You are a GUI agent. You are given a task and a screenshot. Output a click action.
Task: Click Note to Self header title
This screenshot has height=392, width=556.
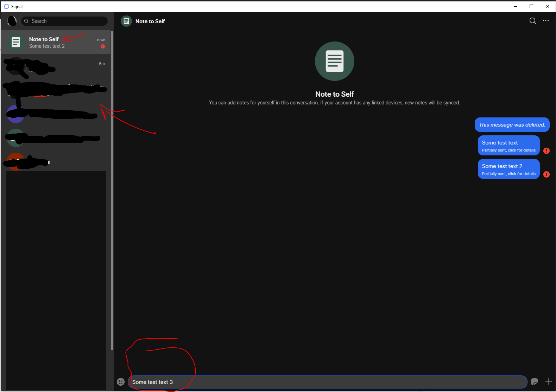click(x=150, y=21)
